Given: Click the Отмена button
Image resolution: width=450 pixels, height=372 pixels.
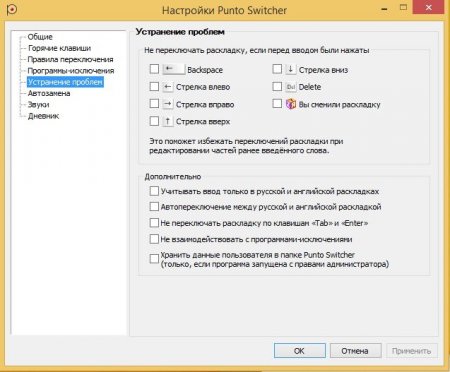Looking at the screenshot, I should coord(355,351).
